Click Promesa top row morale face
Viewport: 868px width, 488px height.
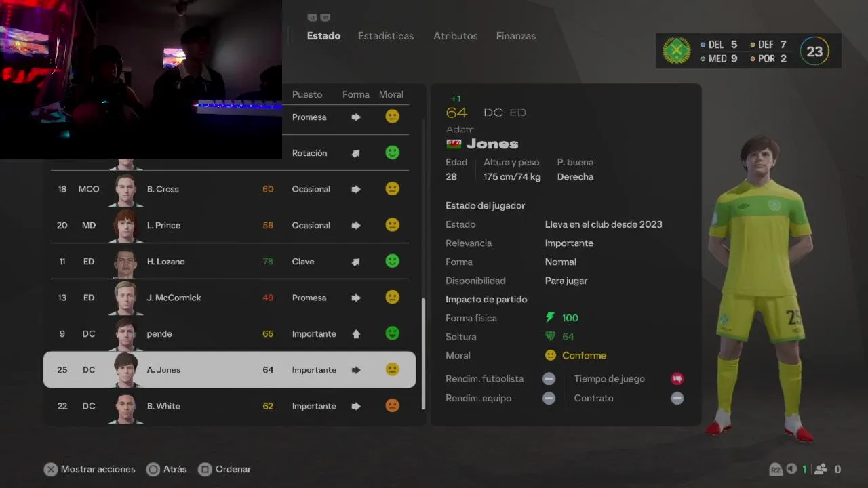tap(392, 116)
